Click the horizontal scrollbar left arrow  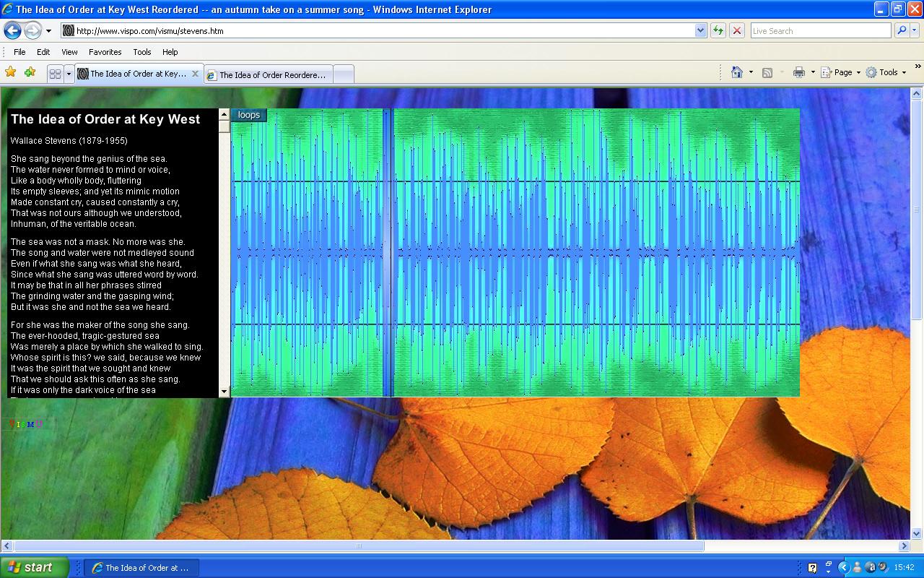pyautogui.click(x=7, y=546)
